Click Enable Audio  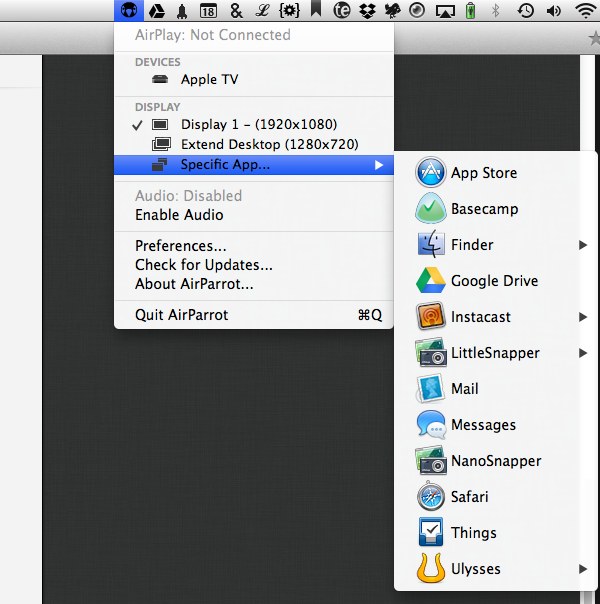coord(179,215)
